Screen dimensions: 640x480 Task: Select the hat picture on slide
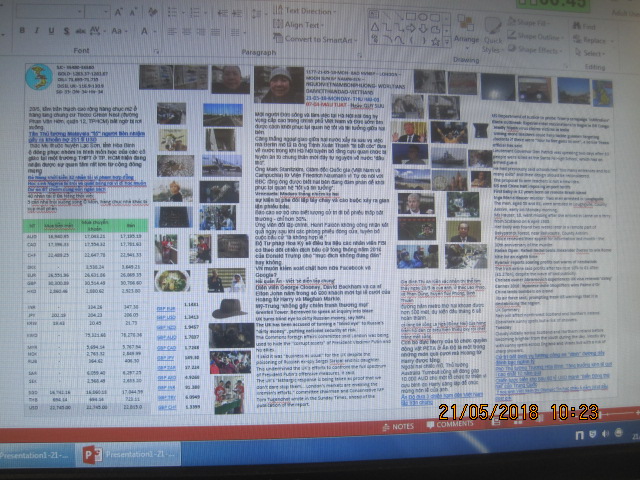click(230, 309)
